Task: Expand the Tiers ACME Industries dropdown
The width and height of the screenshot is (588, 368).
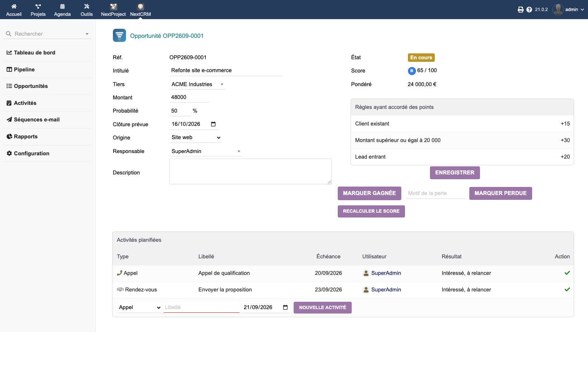Action: 222,84
